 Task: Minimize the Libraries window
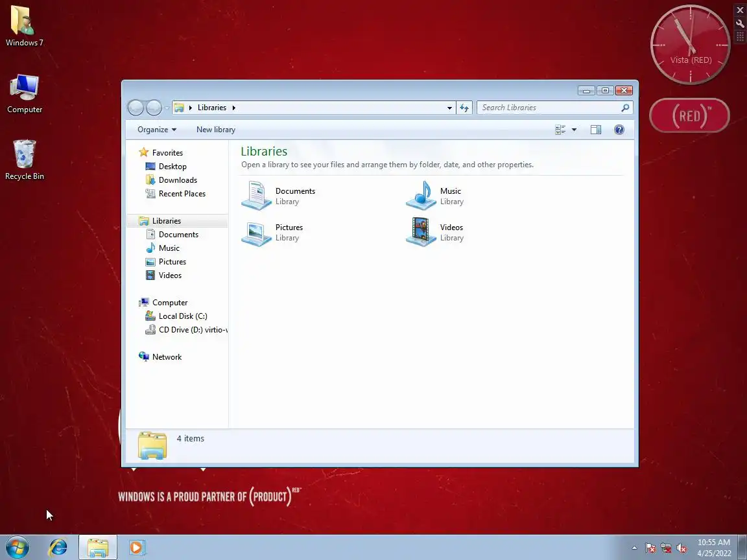coord(586,91)
